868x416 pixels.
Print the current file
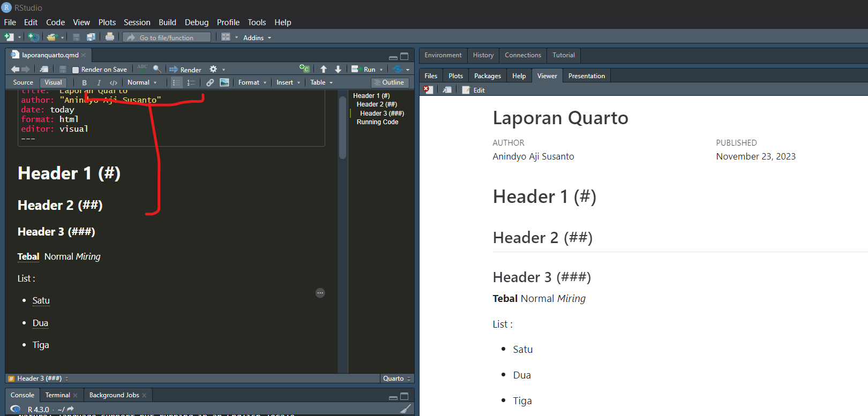[110, 37]
